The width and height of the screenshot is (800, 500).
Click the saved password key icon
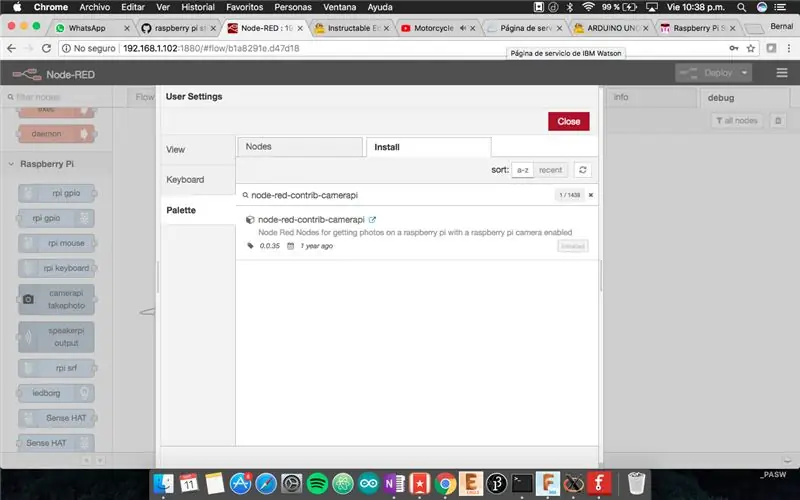point(734,48)
